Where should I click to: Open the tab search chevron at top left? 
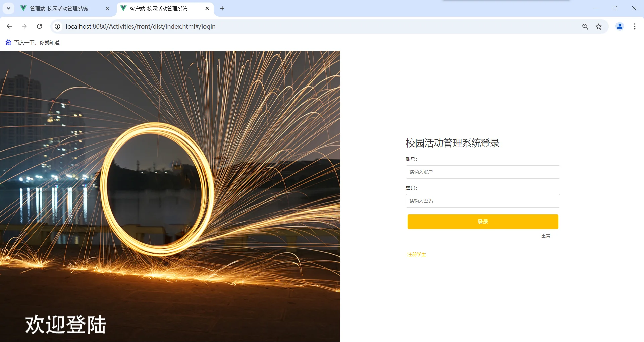pos(8,8)
